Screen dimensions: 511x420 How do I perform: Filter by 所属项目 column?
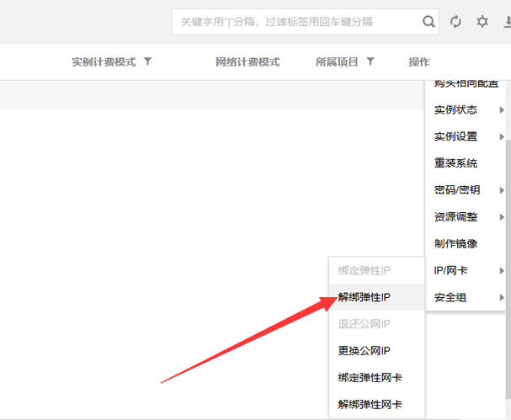[370, 61]
